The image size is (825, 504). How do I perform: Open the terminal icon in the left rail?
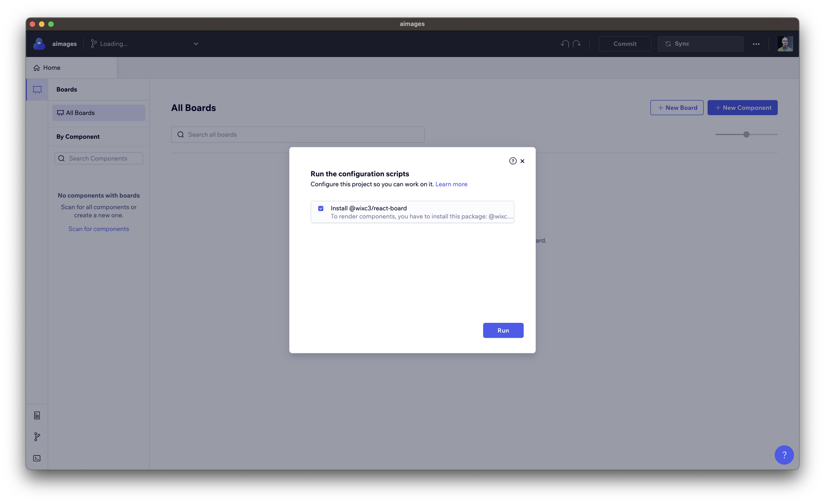click(37, 458)
